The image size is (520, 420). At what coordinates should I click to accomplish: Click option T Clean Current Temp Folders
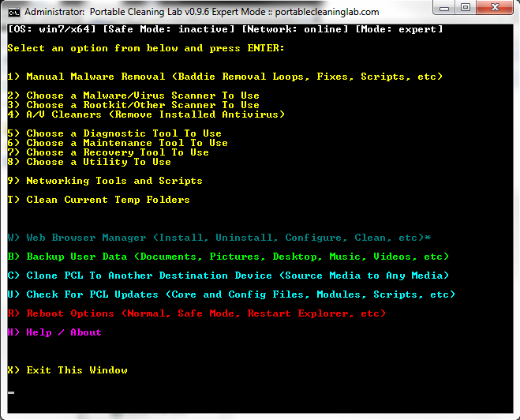pos(99,200)
